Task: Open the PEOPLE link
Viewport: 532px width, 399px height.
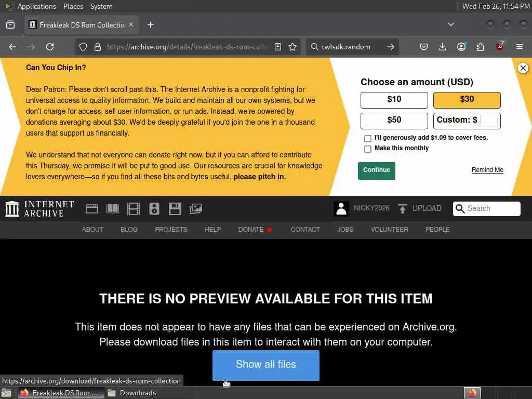Action: pos(437,230)
